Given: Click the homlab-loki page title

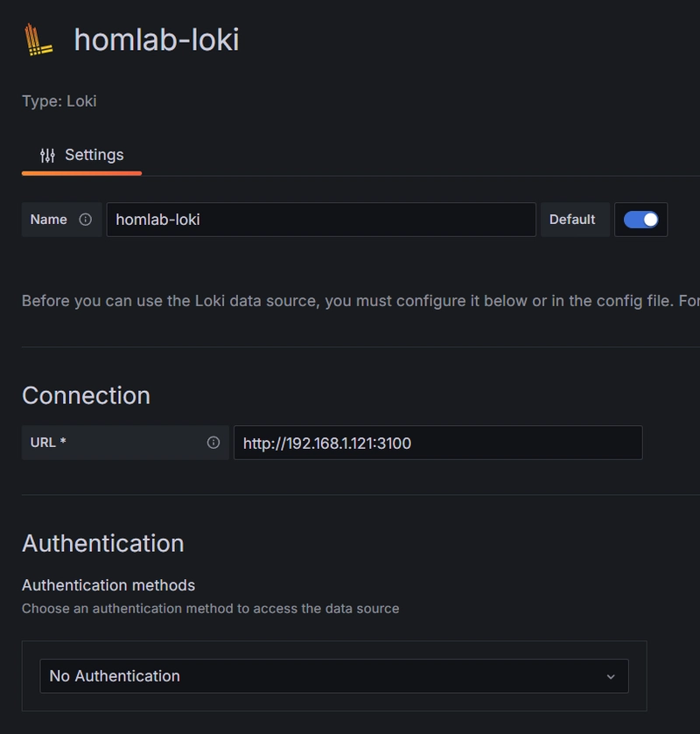Looking at the screenshot, I should pos(157,39).
